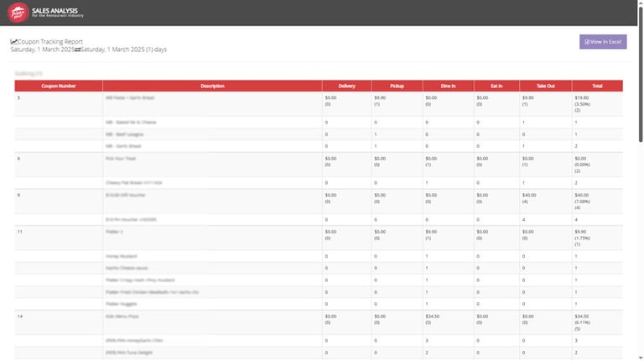
Task: Click the $19.80 (3.50%) total cell
Action: point(597,104)
